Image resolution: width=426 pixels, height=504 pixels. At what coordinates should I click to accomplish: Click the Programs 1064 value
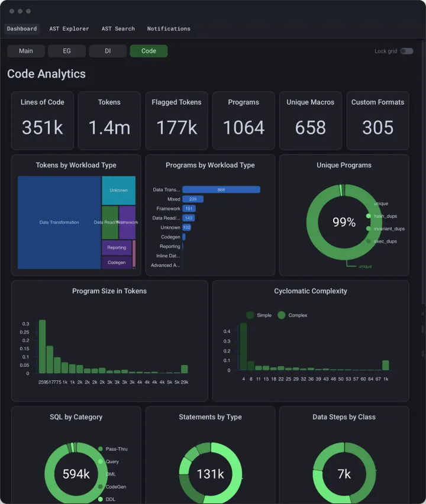pos(244,128)
